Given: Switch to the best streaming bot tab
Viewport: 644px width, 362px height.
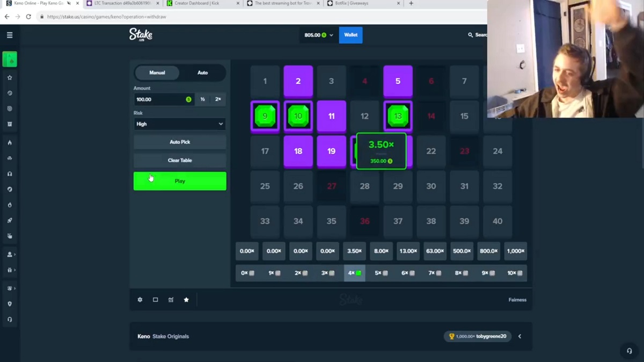Looking at the screenshot, I should [283, 3].
